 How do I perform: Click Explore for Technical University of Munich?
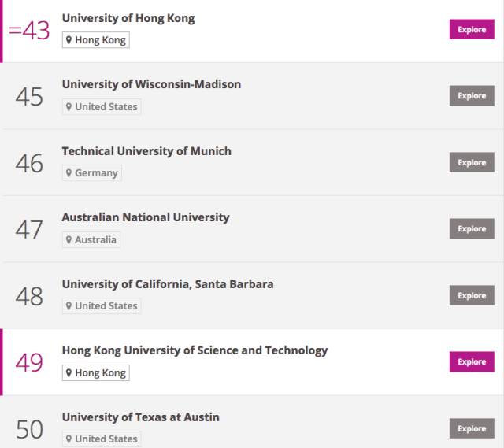472,162
